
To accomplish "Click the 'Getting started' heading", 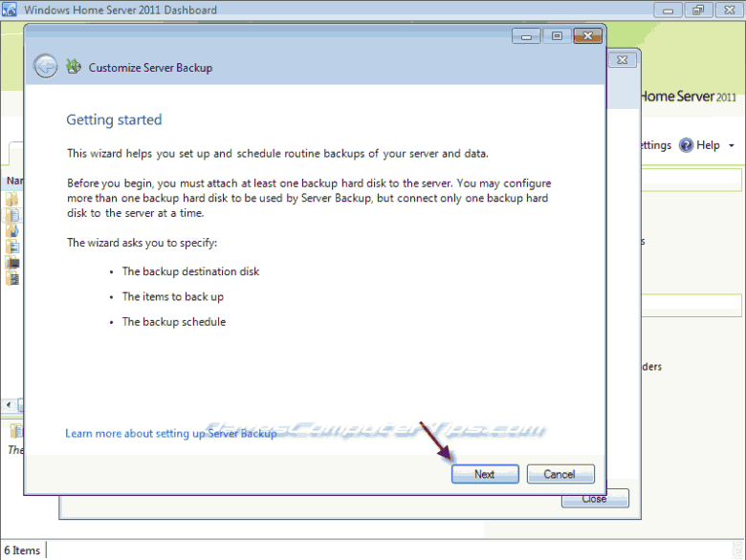I will coord(114,119).
